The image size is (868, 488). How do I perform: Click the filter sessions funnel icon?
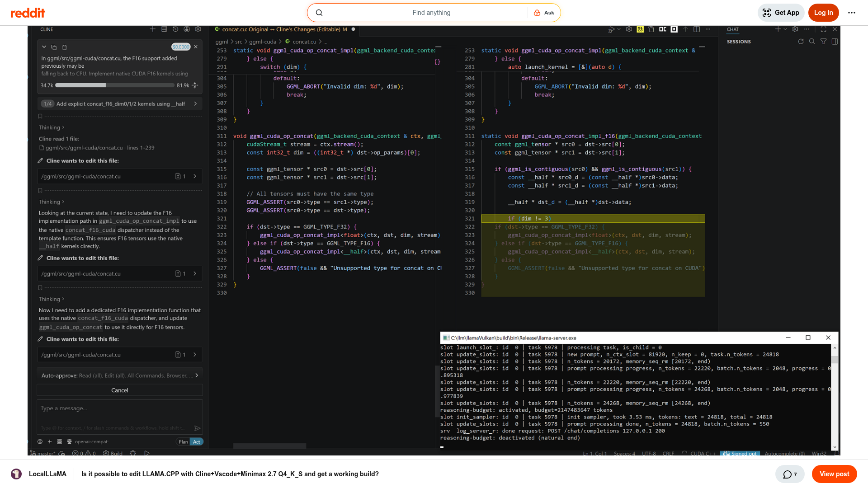click(823, 42)
